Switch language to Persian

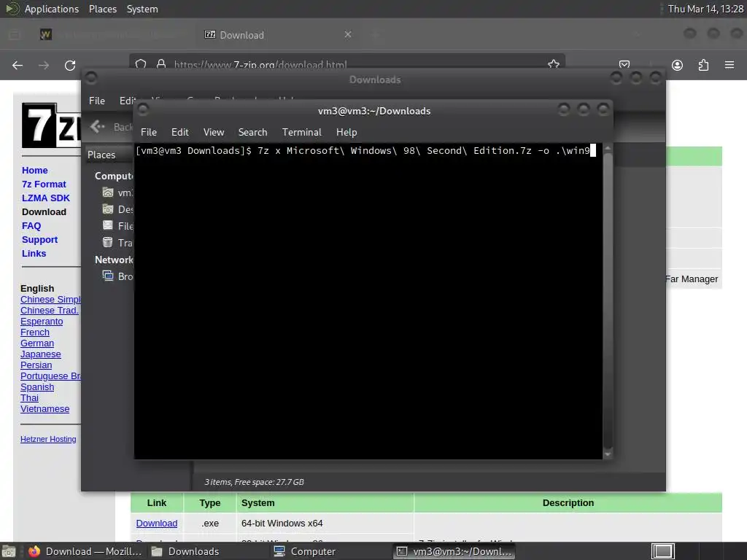click(x=36, y=365)
